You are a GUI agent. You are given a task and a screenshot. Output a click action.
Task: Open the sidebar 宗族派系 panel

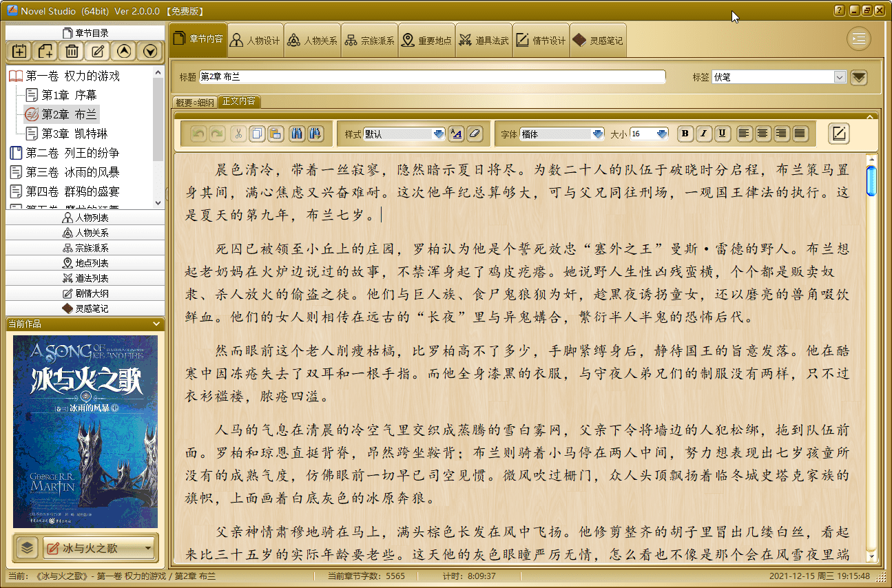pos(85,248)
